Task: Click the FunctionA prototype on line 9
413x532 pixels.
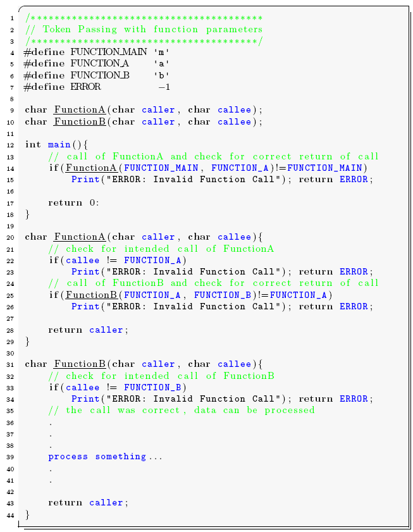Action: [144, 110]
